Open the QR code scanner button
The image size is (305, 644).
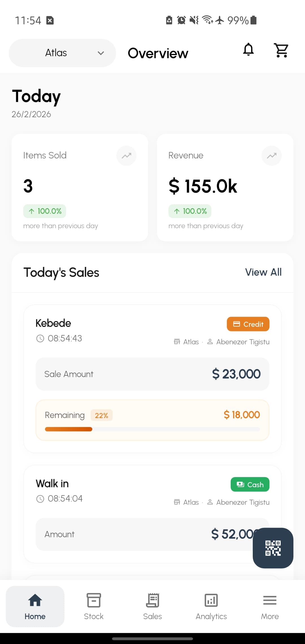click(273, 548)
